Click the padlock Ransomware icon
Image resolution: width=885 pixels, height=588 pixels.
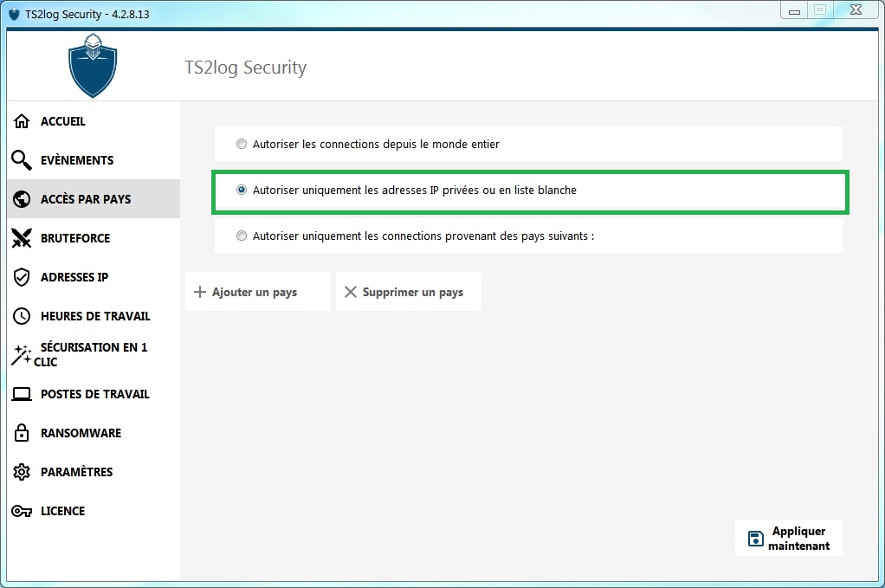pyautogui.click(x=22, y=432)
